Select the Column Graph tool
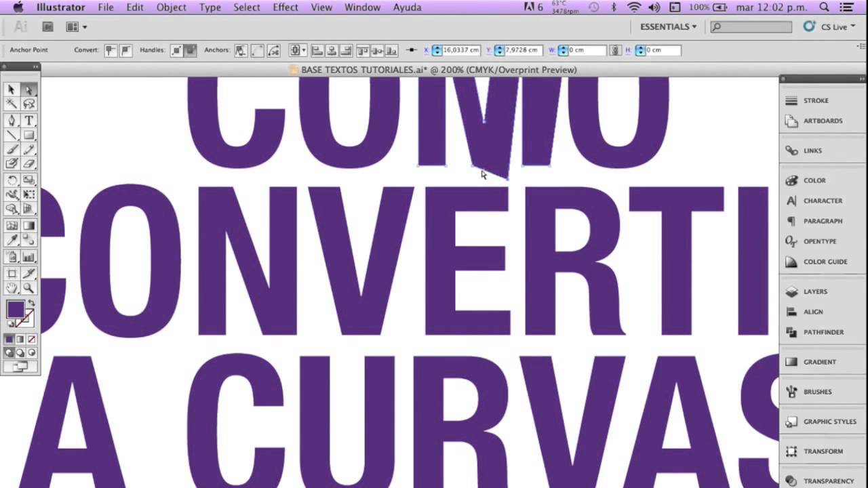868x488 pixels. pos(28,257)
